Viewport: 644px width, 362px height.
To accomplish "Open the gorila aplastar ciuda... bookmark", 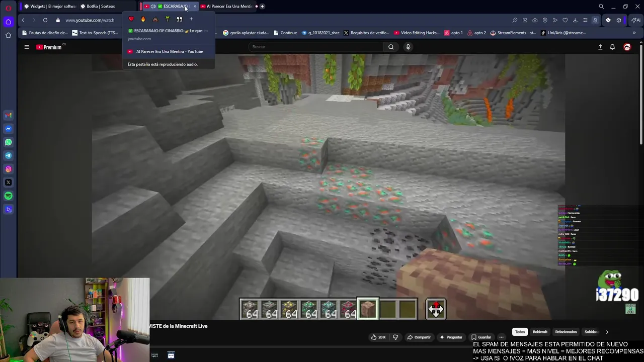I will (246, 33).
